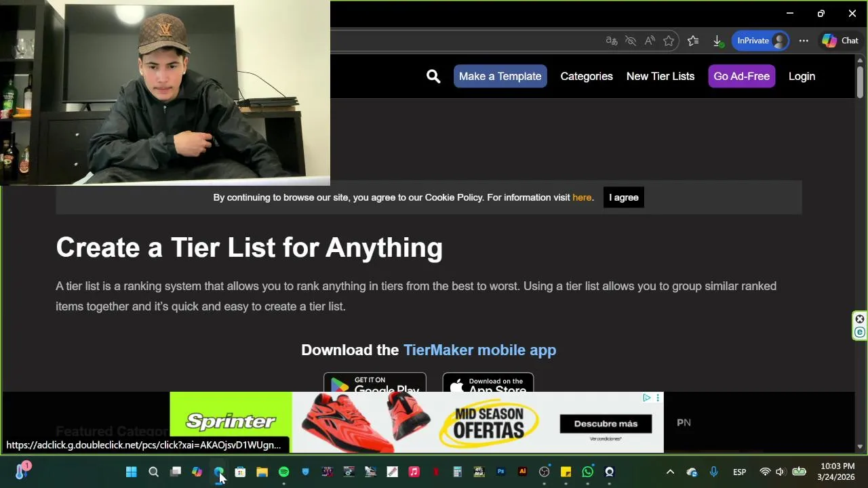868x488 pixels.
Task: Open Illustrator from the taskbar
Action: point(522,472)
